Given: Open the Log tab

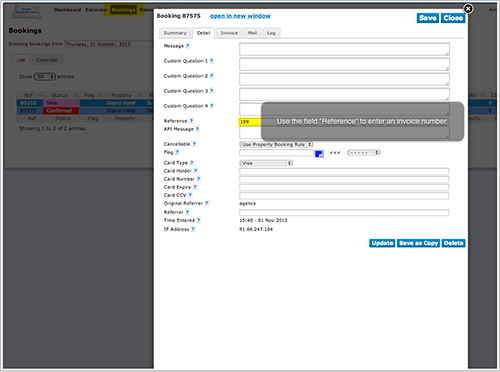Looking at the screenshot, I should [271, 33].
